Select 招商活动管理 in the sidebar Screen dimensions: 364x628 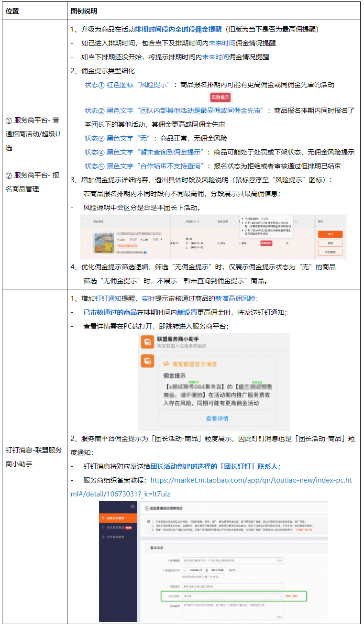[x=118, y=518]
